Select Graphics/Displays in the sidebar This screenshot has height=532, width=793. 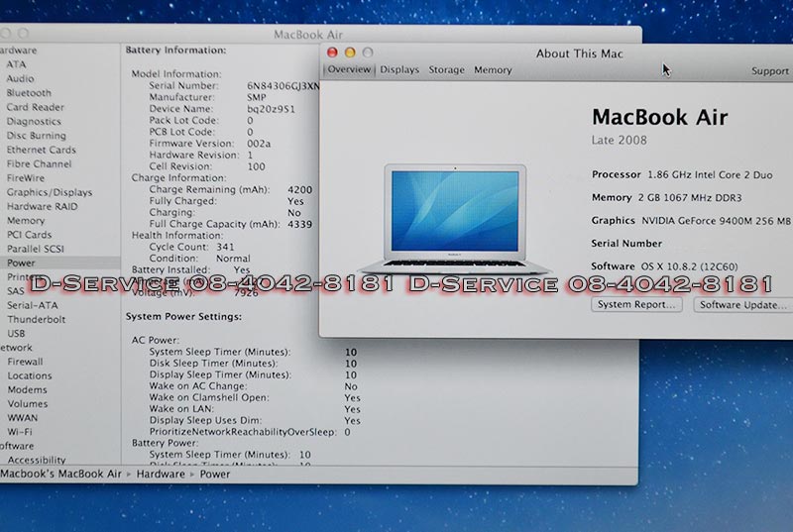click(x=50, y=192)
